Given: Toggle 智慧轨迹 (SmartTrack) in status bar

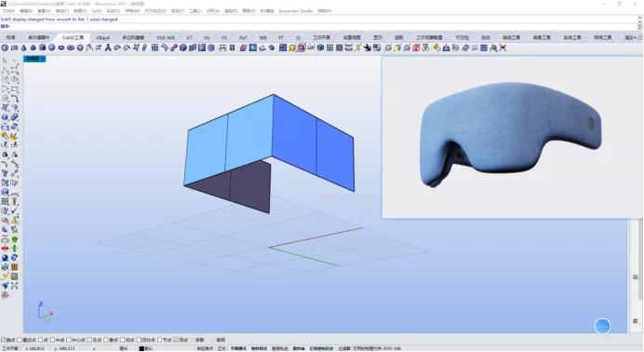Looking at the screenshot, I should tap(280, 348).
